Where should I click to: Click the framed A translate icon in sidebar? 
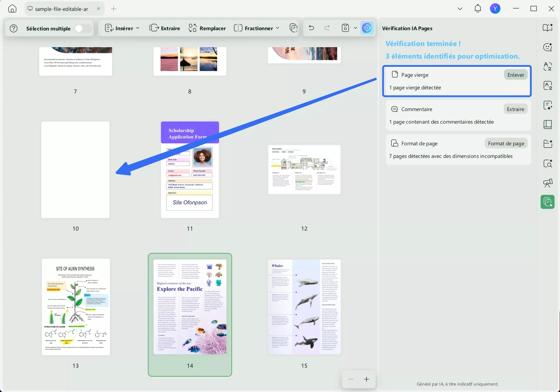pos(547,86)
